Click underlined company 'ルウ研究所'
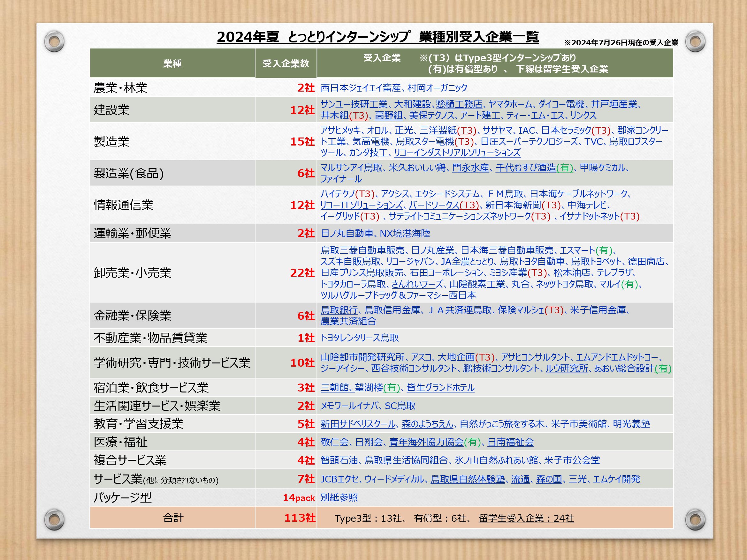This screenshot has height=560, width=747. [x=567, y=368]
